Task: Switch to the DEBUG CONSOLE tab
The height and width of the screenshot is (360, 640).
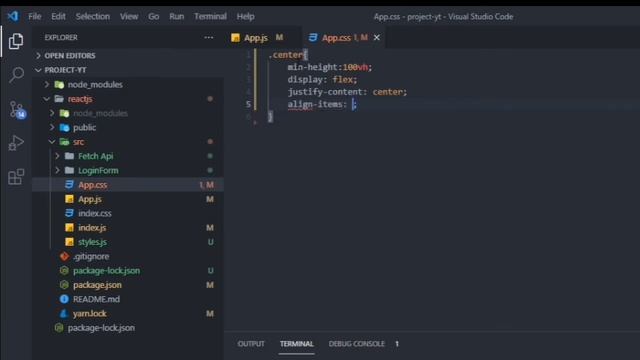Action: (x=357, y=344)
